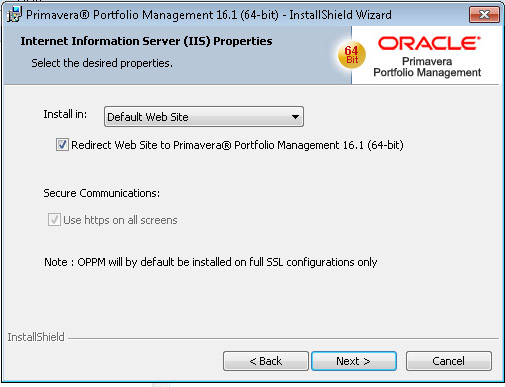
Task: Click the 64 Bit gold badge
Action: [352, 55]
